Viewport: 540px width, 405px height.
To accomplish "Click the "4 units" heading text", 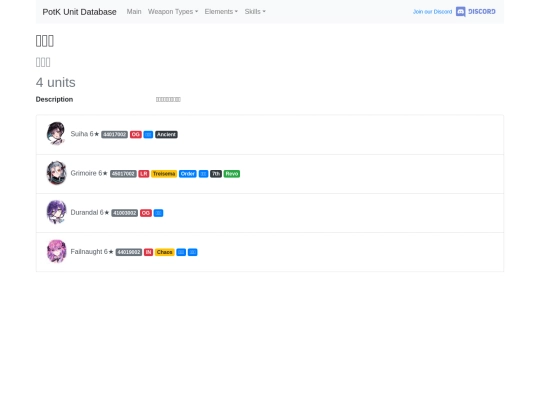I will point(55,83).
